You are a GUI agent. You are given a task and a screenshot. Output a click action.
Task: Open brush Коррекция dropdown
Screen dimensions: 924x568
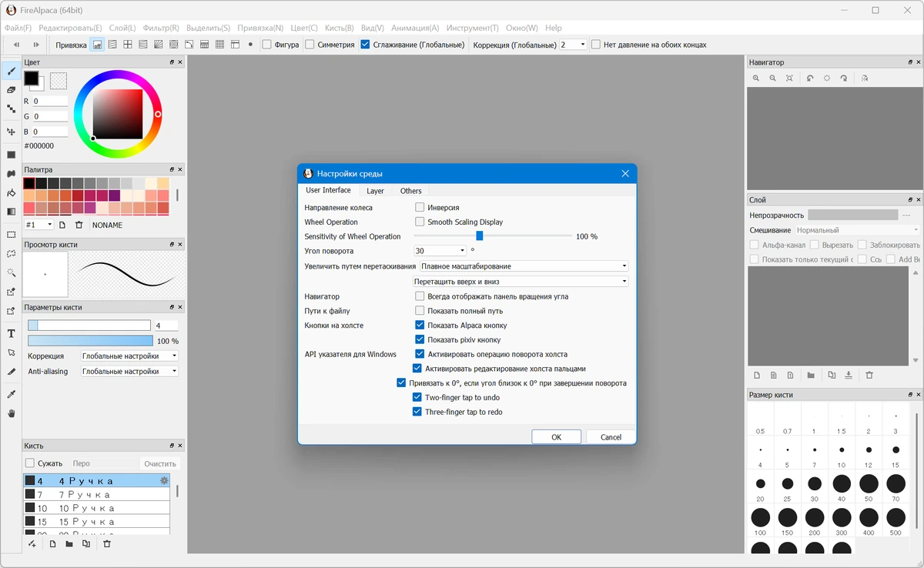tap(129, 356)
